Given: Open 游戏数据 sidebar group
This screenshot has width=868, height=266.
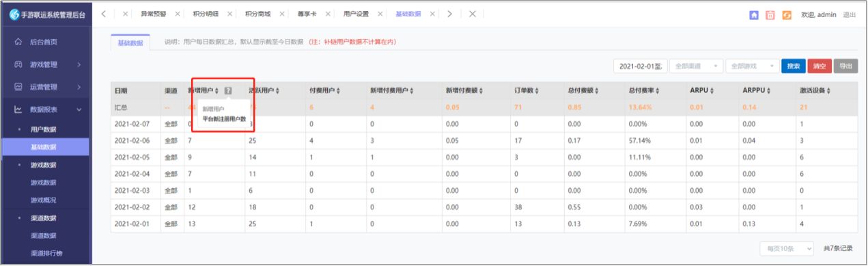Looking at the screenshot, I should [44, 165].
